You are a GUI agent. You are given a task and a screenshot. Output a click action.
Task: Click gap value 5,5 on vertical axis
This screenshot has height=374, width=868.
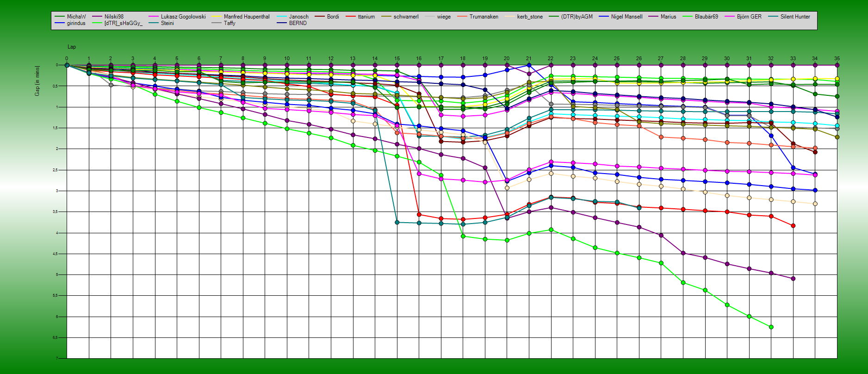tap(55, 295)
